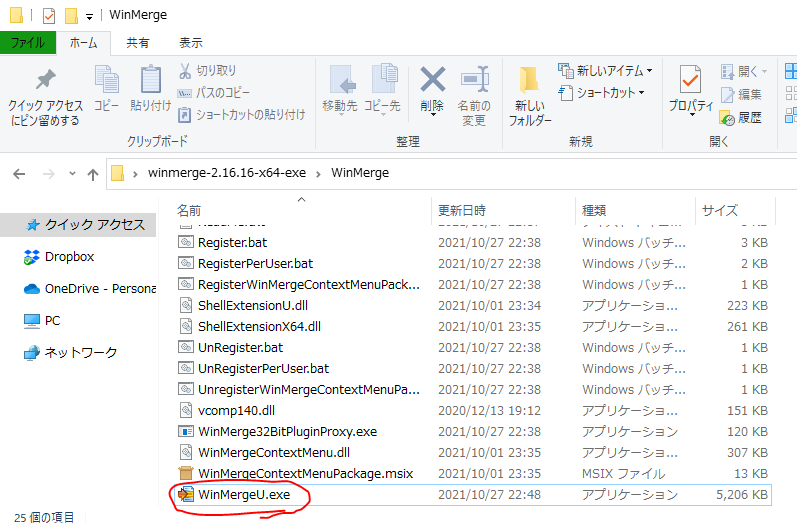
Task: Open the recent locations dropdown chevron
Action: (73, 174)
